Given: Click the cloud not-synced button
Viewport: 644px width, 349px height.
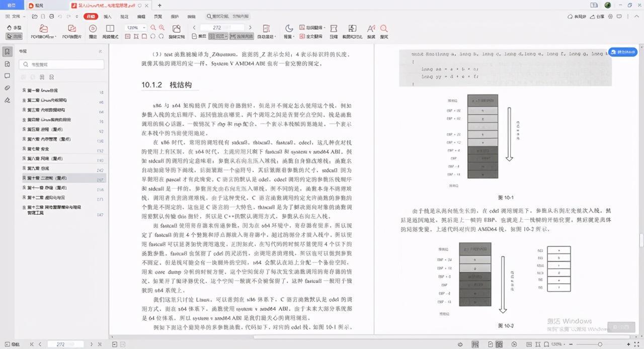Looking at the screenshot, I should coord(577,17).
